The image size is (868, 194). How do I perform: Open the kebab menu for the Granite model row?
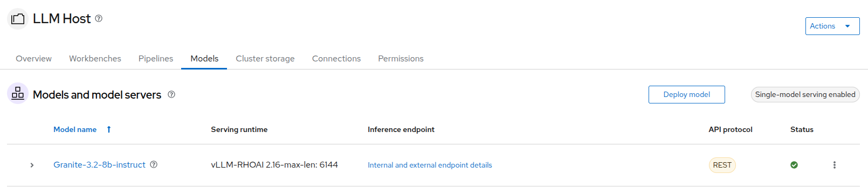pyautogui.click(x=835, y=165)
